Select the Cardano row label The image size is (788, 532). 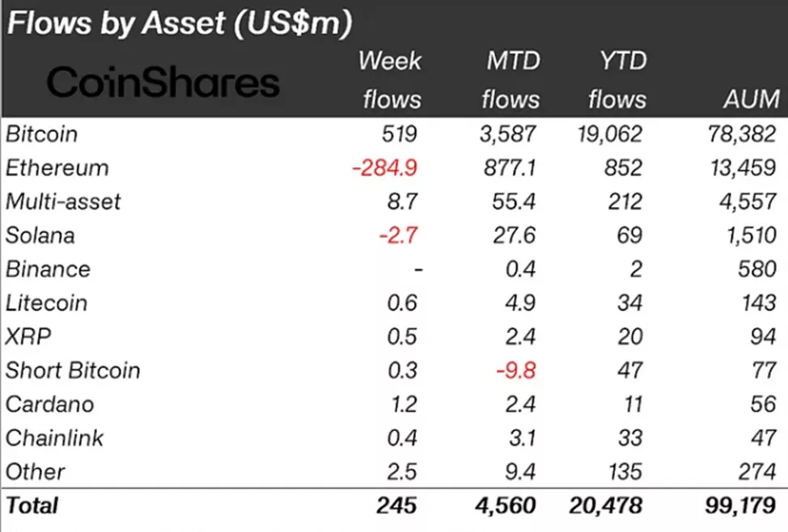[x=49, y=404]
